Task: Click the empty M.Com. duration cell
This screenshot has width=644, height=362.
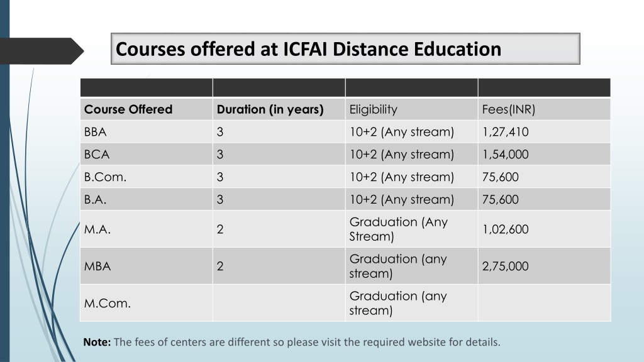Action: (x=279, y=303)
